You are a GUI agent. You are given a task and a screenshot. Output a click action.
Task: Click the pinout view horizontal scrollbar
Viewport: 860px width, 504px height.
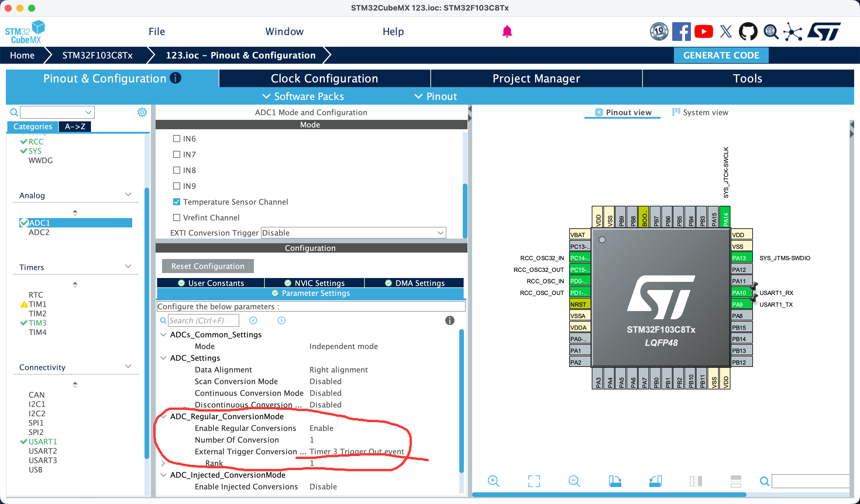(609, 494)
